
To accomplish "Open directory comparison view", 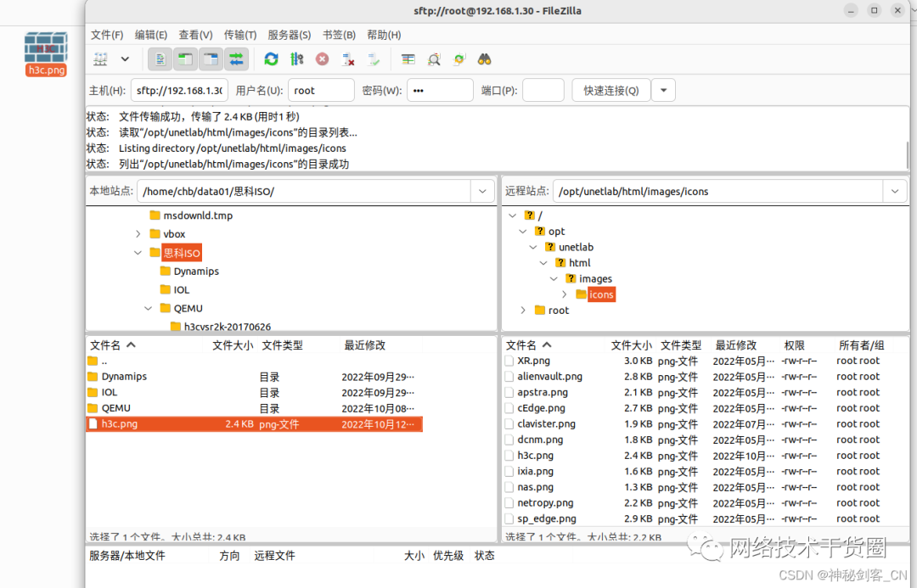I will (x=408, y=59).
